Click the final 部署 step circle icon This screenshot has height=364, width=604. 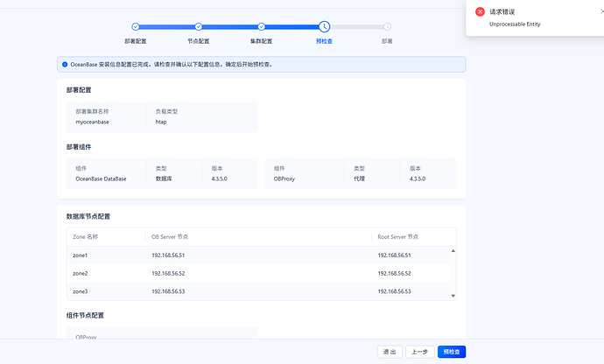[x=387, y=27]
